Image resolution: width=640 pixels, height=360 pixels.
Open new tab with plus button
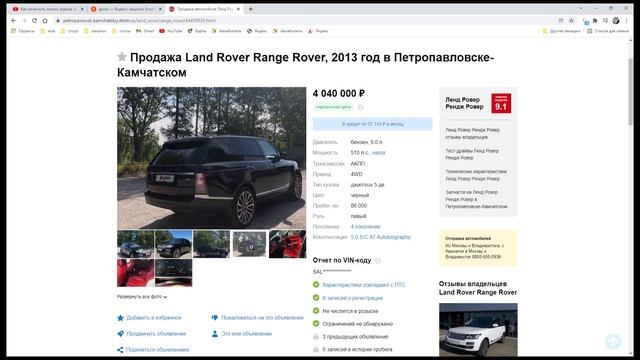(x=251, y=9)
